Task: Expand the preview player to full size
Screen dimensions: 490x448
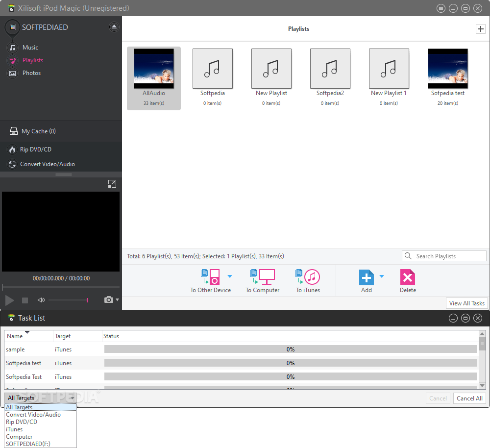Action: 112,184
